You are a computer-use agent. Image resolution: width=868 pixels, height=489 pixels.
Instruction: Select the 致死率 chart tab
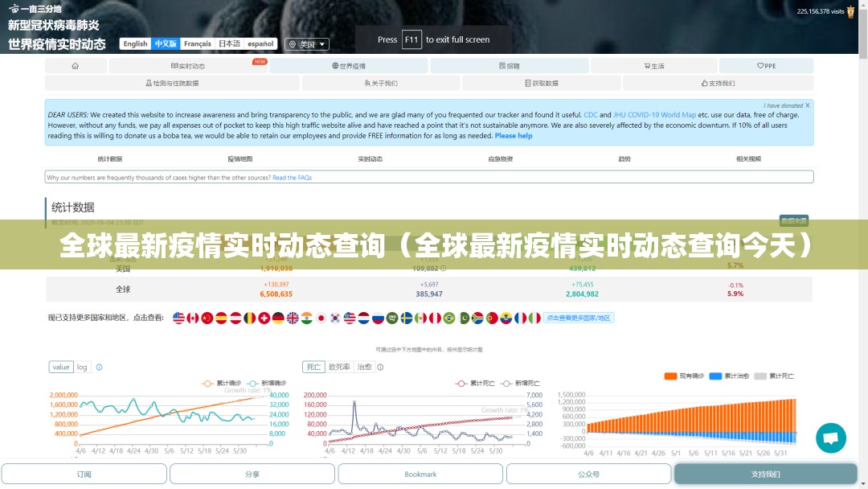pos(341,366)
